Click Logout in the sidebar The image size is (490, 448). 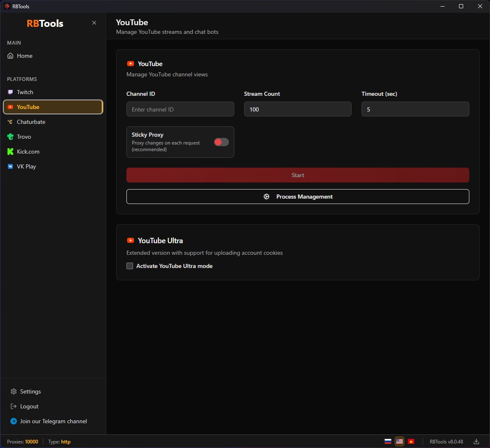tap(29, 406)
